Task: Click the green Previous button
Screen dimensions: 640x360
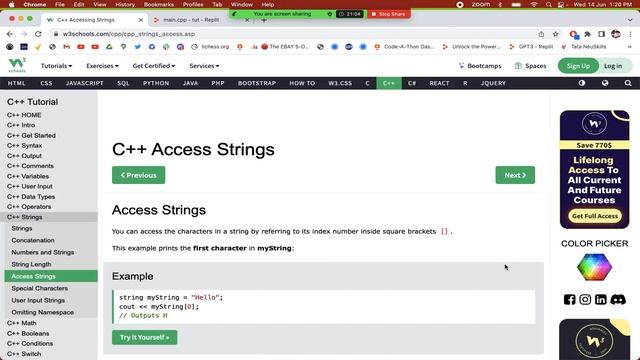Action: point(138,175)
